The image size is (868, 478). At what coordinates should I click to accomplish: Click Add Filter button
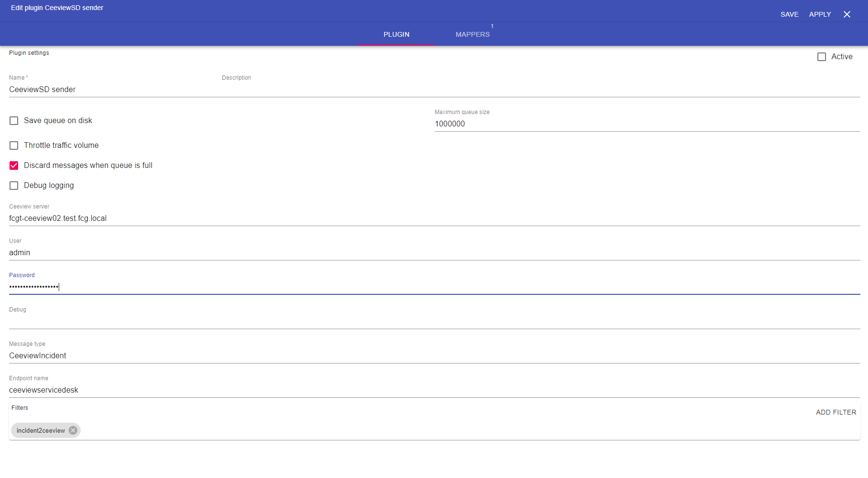[x=836, y=412]
